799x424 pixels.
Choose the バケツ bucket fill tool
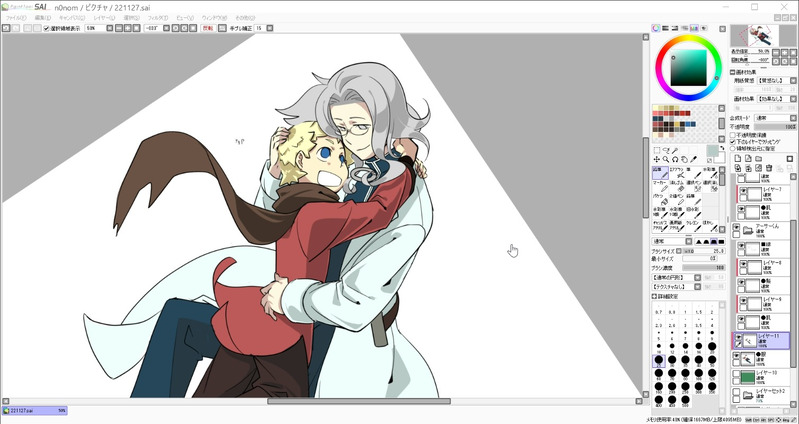point(660,199)
